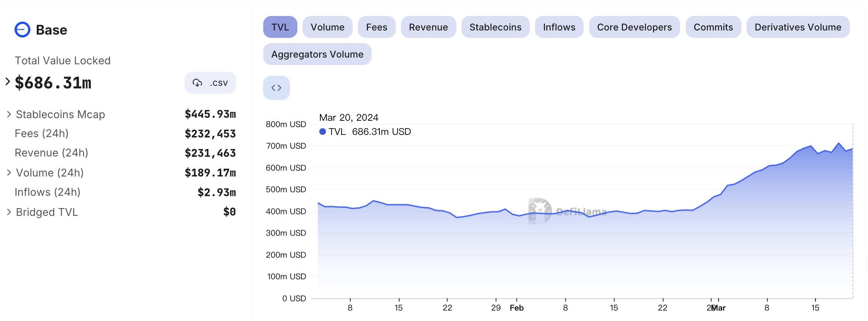Expand the Total Value Locked breakdown
The image size is (868, 321).
tap(7, 82)
